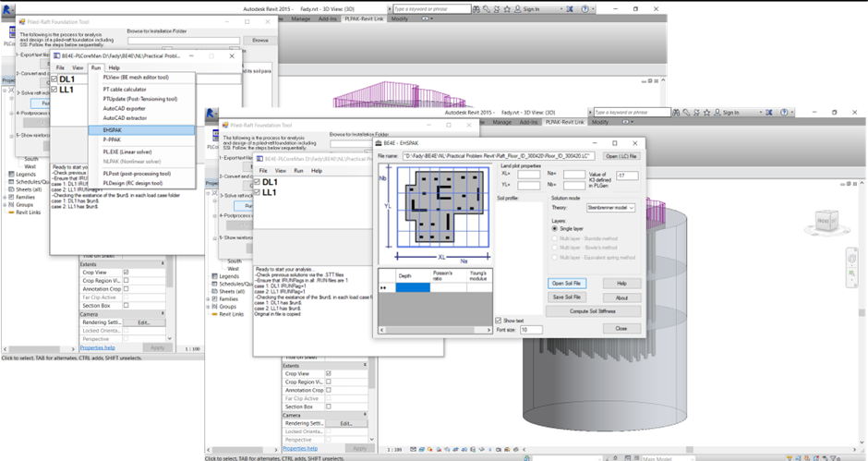Screen dimensions: 868x461
Task: Click rear Project Browser horizontal scrollbar
Action: [x=39, y=349]
